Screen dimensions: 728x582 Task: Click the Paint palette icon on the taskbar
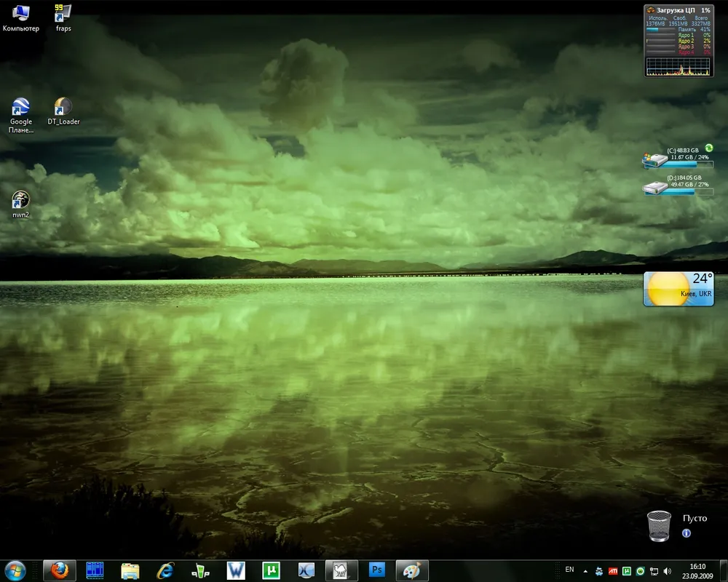point(412,570)
